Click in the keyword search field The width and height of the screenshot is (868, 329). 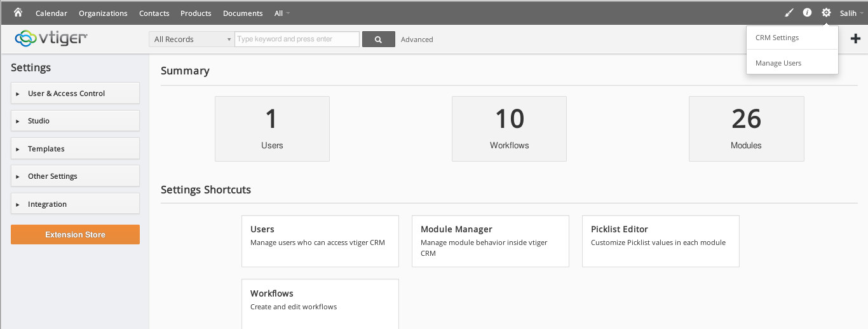pyautogui.click(x=297, y=39)
